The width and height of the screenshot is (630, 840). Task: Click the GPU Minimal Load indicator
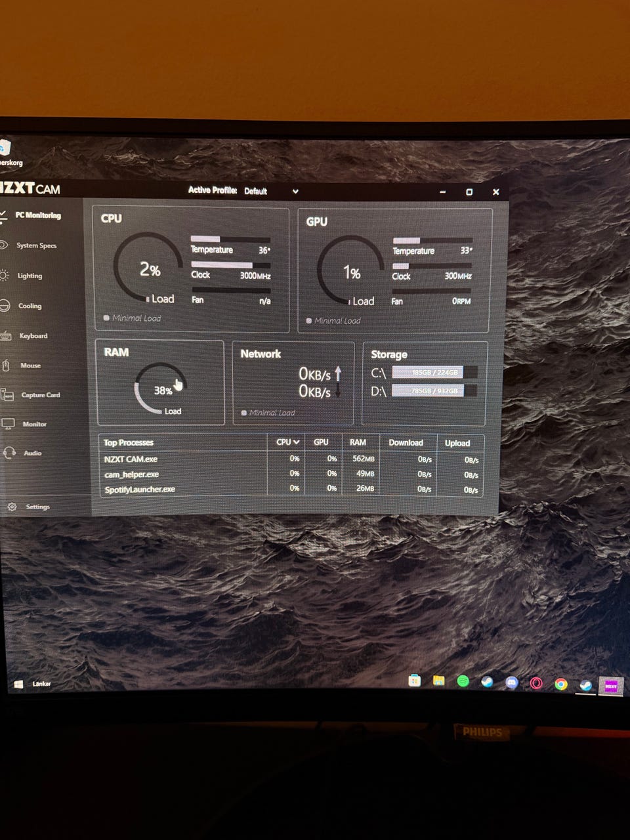click(x=333, y=320)
